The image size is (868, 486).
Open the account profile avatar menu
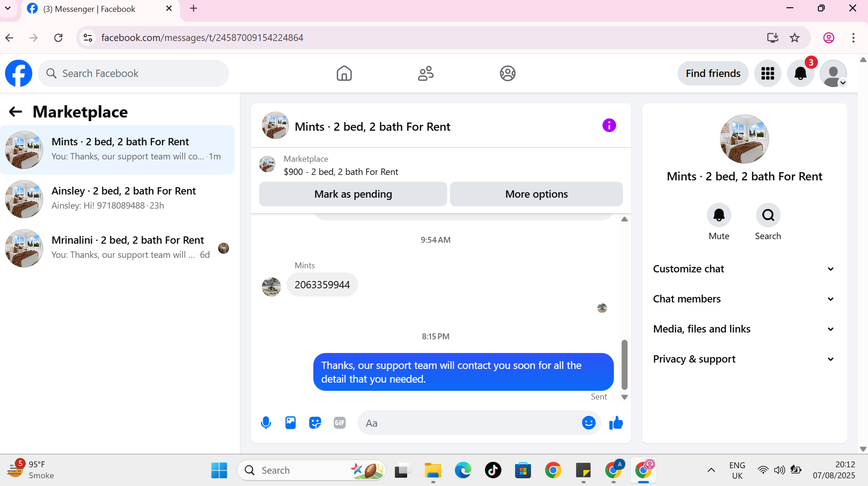(833, 73)
